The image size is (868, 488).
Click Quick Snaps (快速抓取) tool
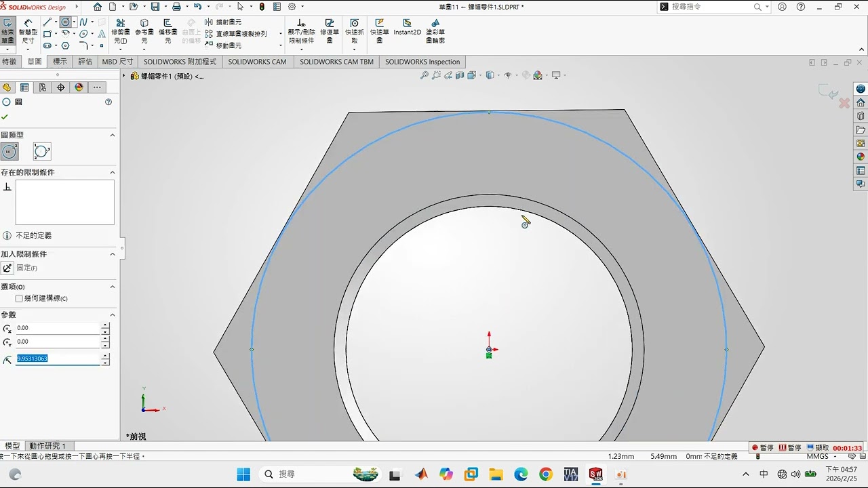pyautogui.click(x=354, y=31)
